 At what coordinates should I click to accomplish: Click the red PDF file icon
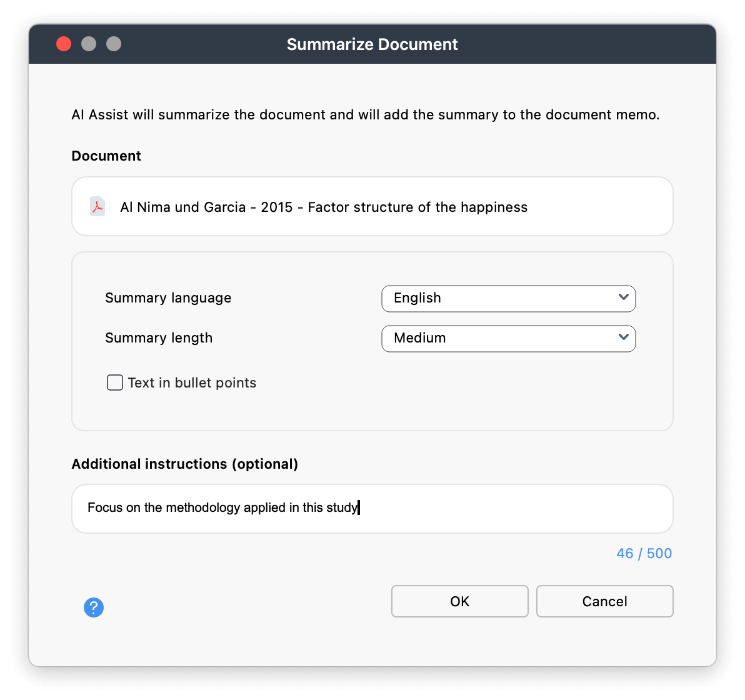click(97, 207)
